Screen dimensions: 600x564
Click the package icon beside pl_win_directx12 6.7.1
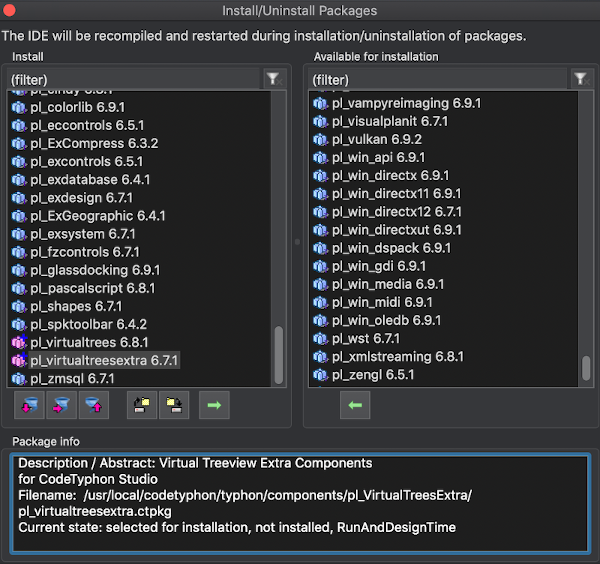320,212
